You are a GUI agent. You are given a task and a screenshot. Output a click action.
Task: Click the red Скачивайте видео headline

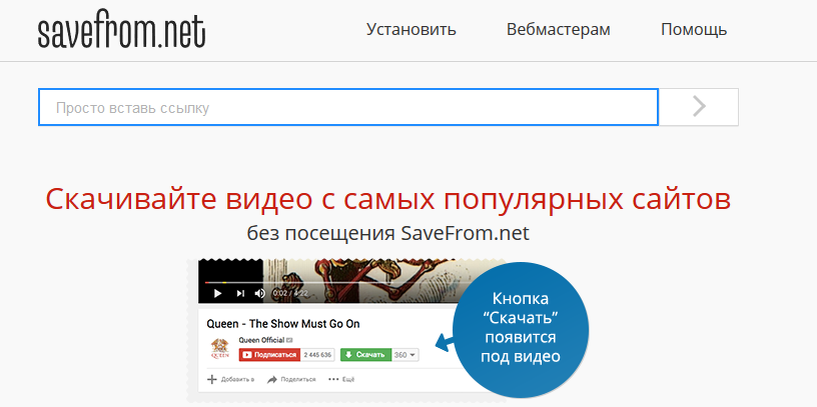point(388,199)
